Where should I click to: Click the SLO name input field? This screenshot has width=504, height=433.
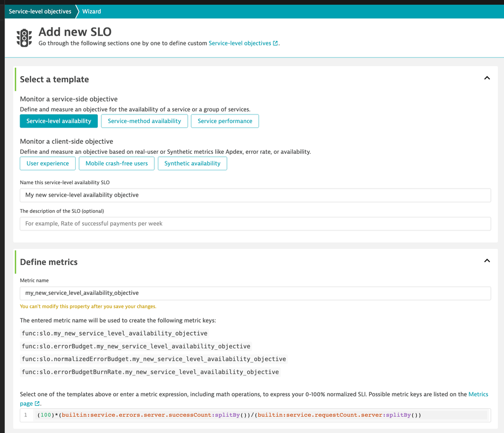pos(255,195)
